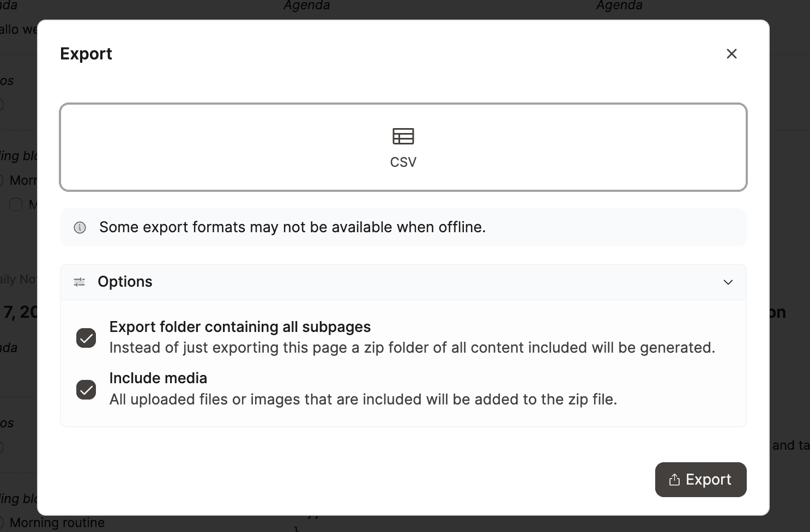Click the center Agenda heading in background

(x=307, y=5)
